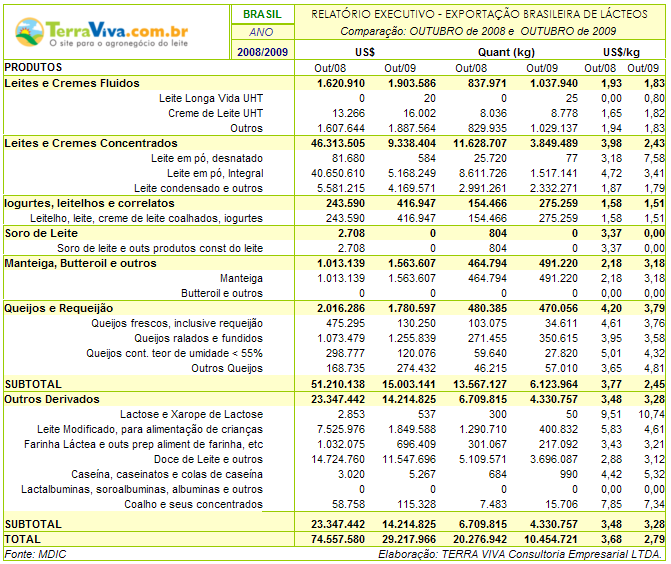671x564 pixels.
Task: Click the Outros Derivados category label
Action: point(52,399)
